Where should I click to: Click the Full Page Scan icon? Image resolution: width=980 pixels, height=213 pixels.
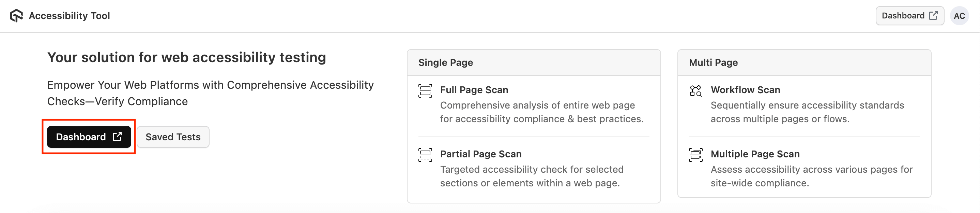[x=425, y=91]
